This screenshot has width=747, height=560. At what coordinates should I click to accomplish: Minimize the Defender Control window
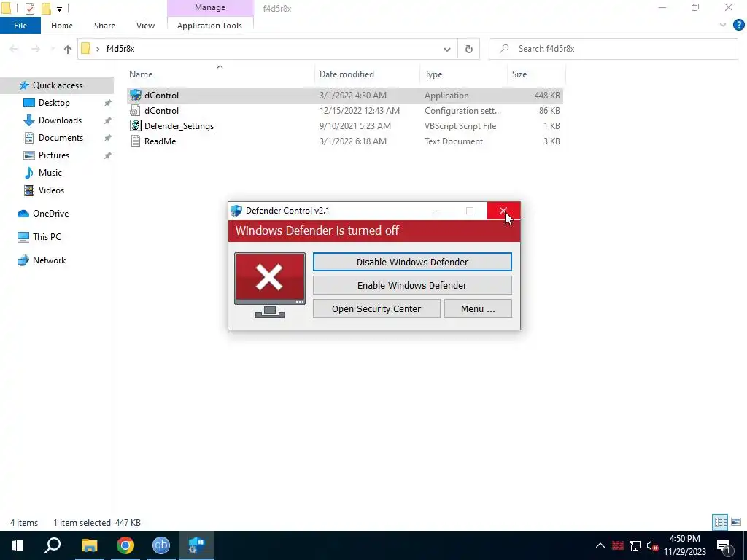coord(437,211)
